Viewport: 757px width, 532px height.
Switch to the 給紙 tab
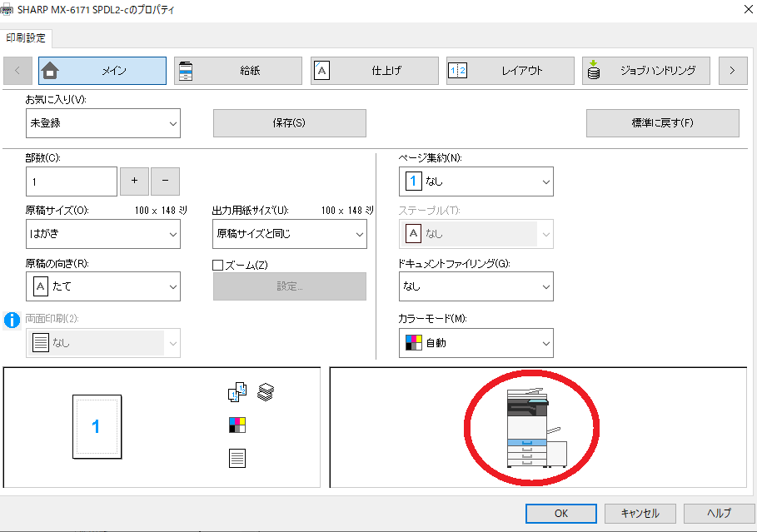tap(238, 71)
